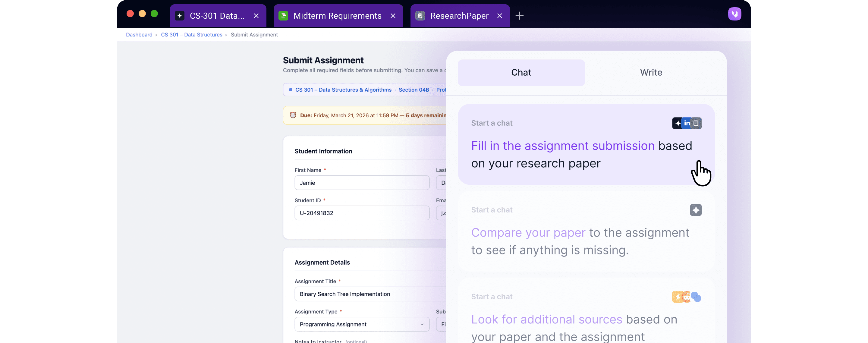Click the green Midterm Requirements tab icon
This screenshot has width=868, height=343.
283,16
